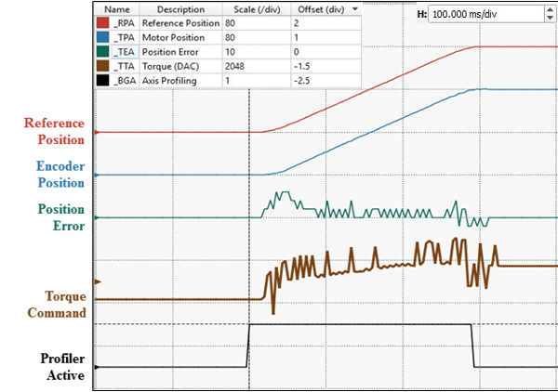
Task: Click the brown _TTA color swatch
Action: [x=103, y=66]
